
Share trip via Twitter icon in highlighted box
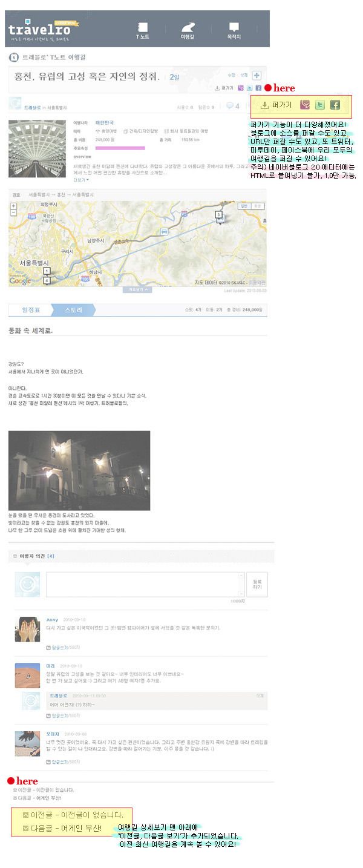[320, 105]
